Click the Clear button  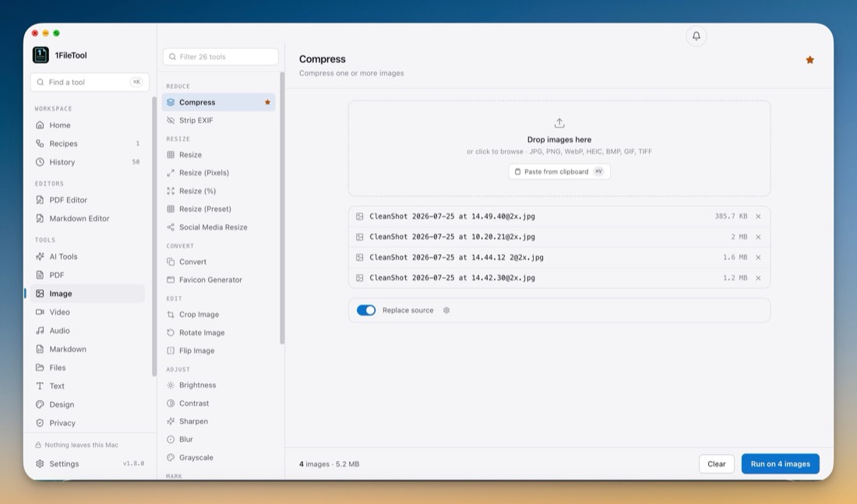(717, 464)
